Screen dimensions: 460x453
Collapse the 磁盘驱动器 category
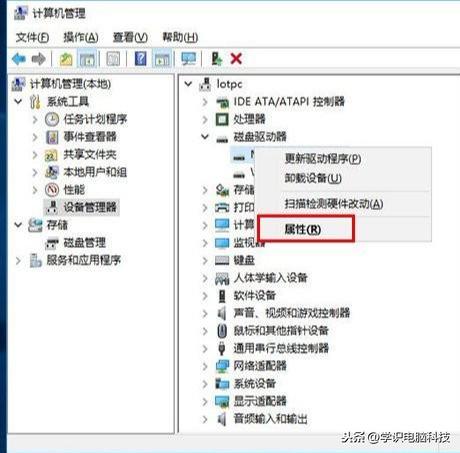(205, 137)
